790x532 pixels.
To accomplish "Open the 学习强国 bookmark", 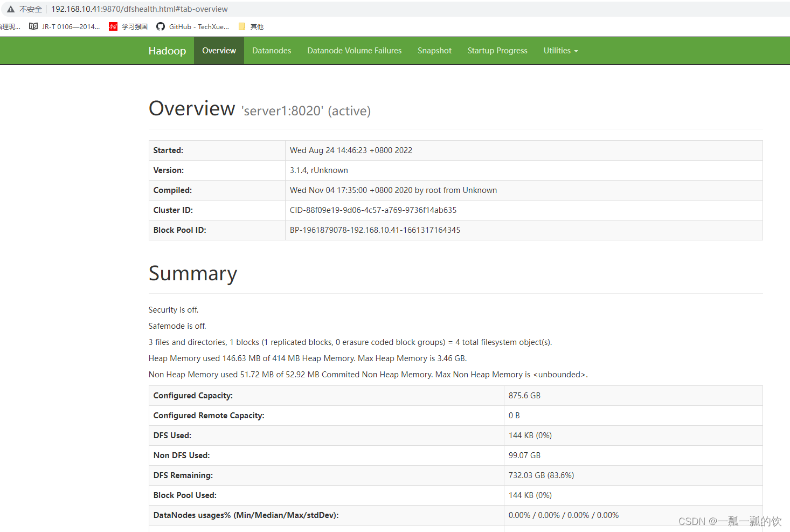I will tap(128, 26).
